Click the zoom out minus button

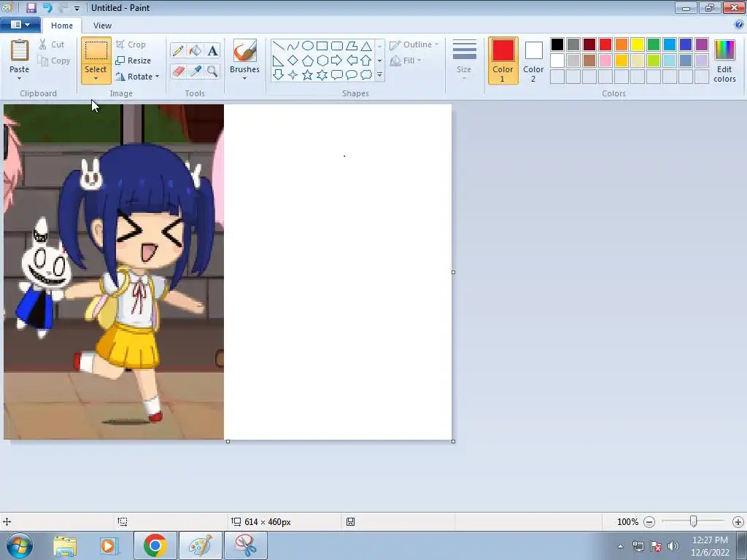point(649,522)
